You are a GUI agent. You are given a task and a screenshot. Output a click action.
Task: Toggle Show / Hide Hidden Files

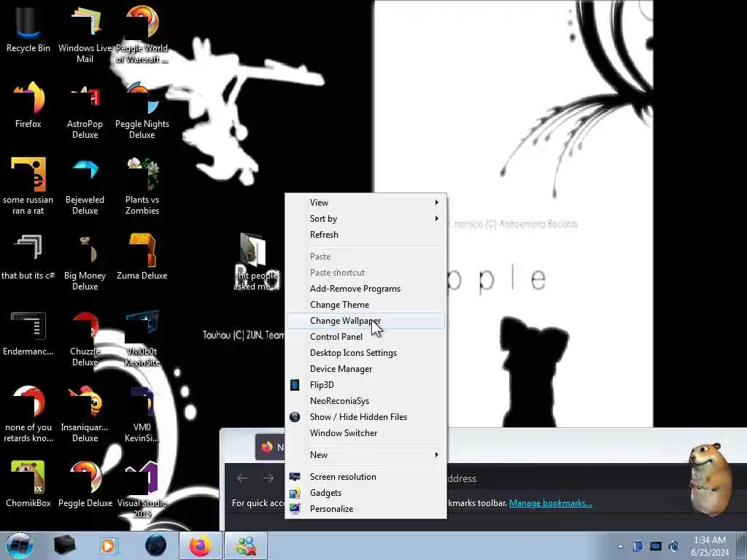(x=366, y=416)
